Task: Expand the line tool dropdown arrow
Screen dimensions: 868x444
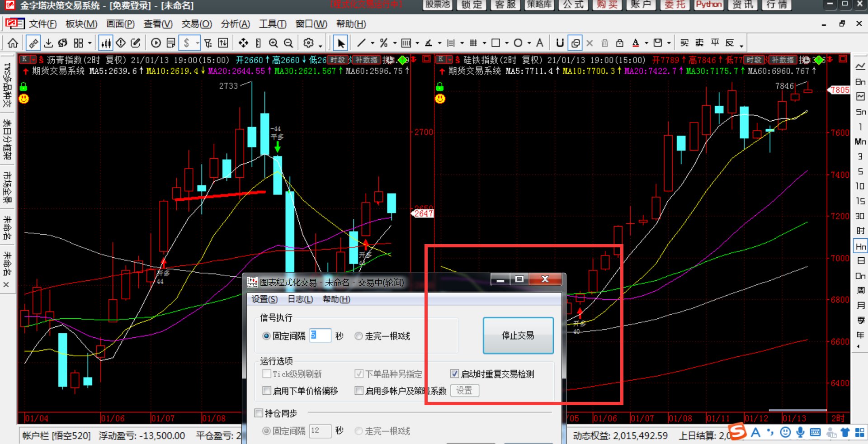Action: pyautogui.click(x=373, y=43)
